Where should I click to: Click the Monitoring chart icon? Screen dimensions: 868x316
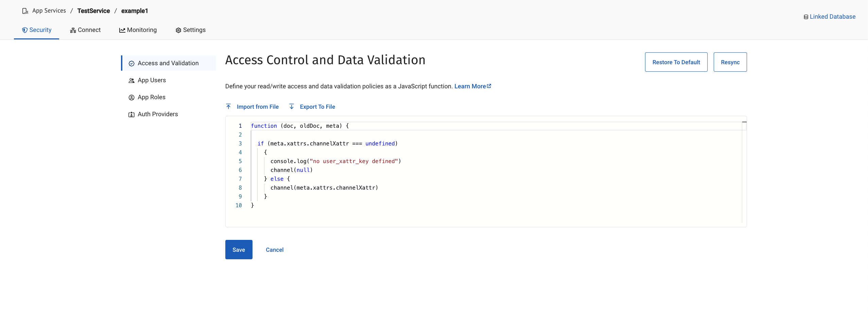tap(123, 30)
